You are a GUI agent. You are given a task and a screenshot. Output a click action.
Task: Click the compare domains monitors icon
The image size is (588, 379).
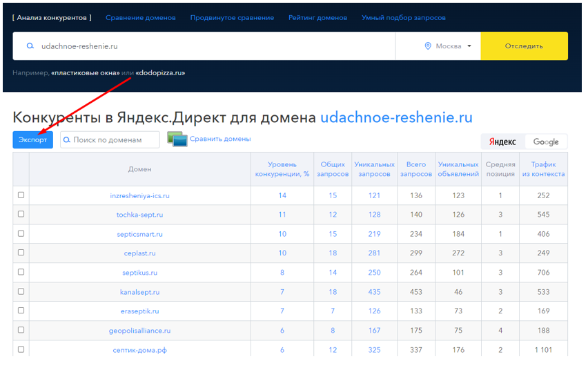(x=177, y=139)
